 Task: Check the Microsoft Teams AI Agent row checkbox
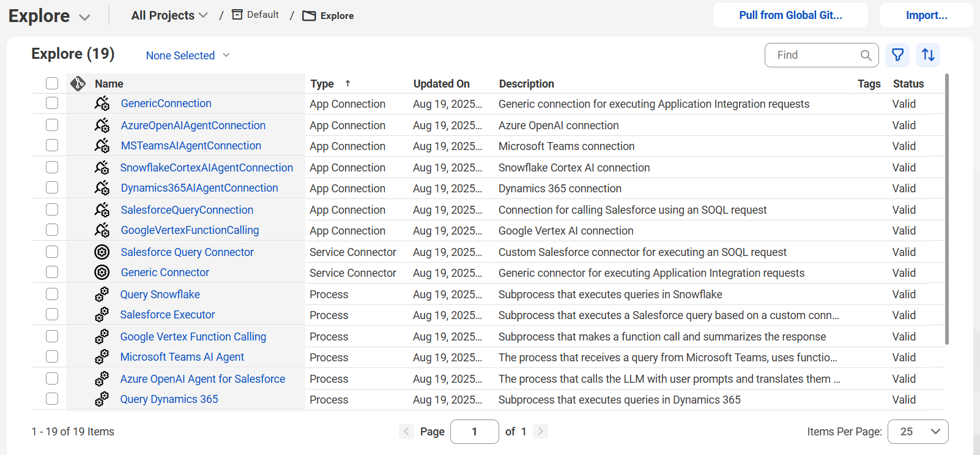coord(52,356)
